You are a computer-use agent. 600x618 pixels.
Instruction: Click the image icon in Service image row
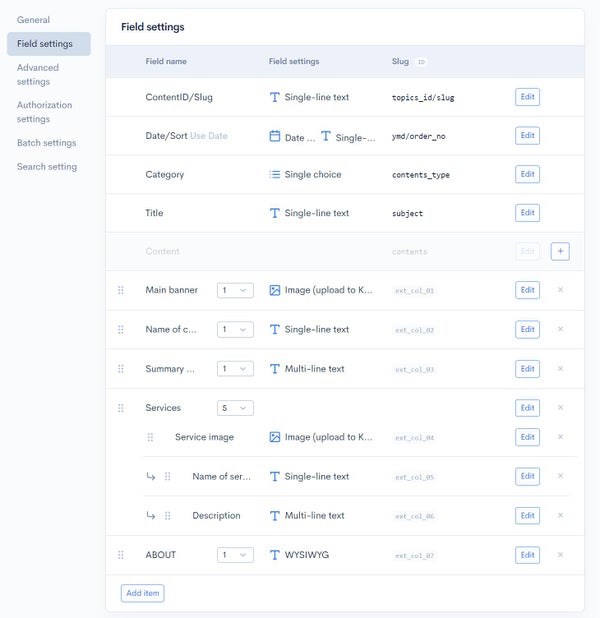275,437
